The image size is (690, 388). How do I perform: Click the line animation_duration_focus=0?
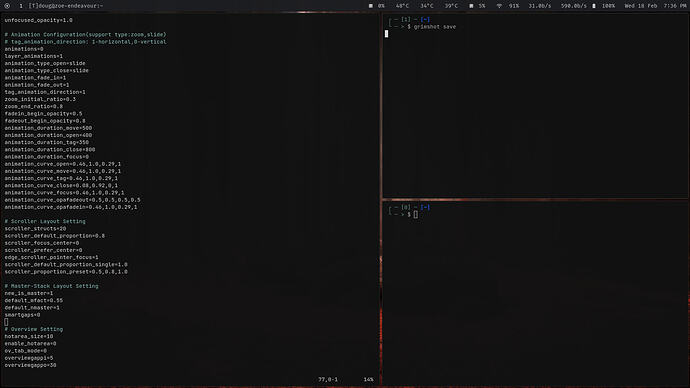point(47,157)
